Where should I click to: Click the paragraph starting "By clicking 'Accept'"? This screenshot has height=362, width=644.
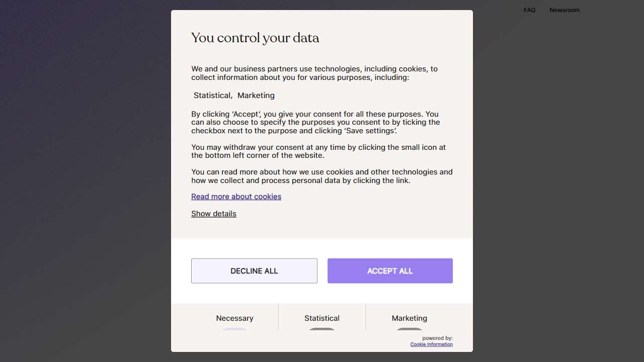pos(315,122)
